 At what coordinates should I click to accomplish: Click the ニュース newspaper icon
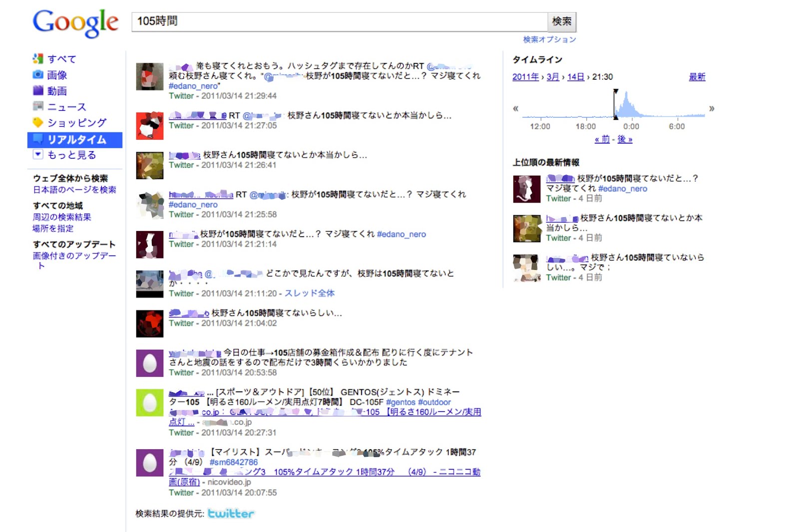pos(38,106)
